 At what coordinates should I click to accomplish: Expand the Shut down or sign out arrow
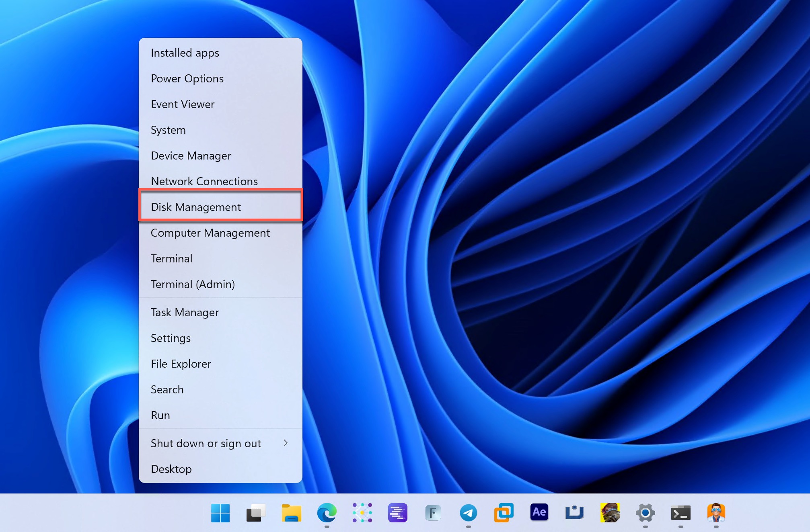tap(286, 443)
